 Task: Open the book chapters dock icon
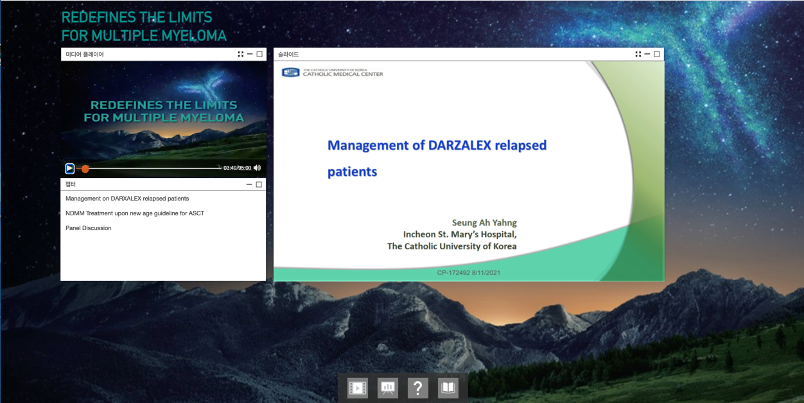pos(448,388)
